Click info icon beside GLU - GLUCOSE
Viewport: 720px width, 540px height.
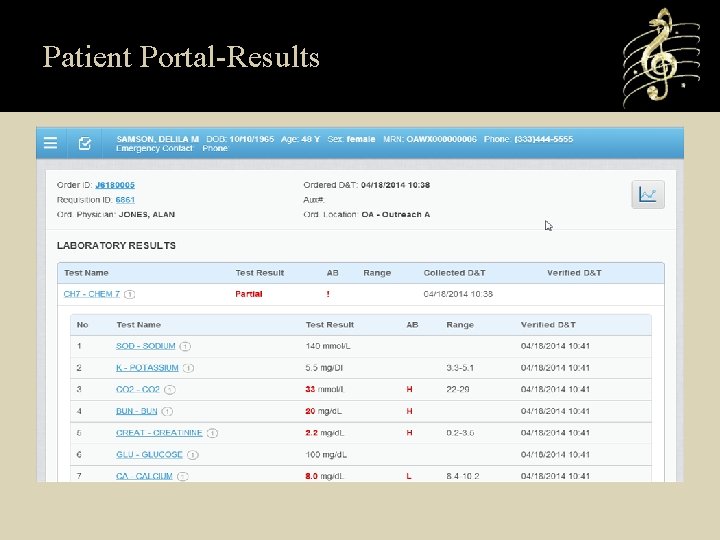193,455
